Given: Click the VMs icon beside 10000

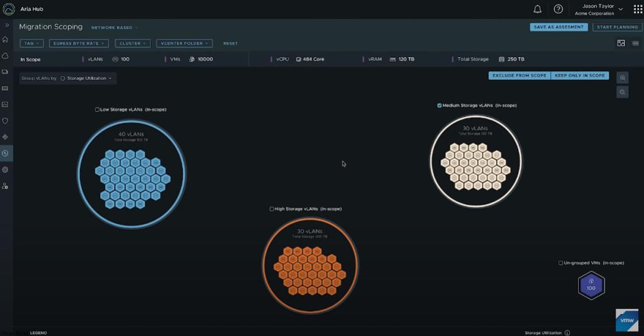Looking at the screenshot, I should coord(192,59).
